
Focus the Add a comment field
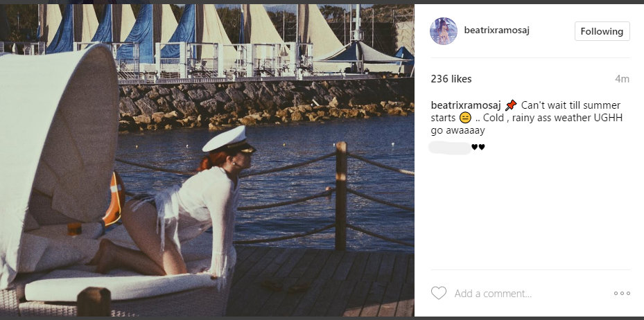[527, 294]
